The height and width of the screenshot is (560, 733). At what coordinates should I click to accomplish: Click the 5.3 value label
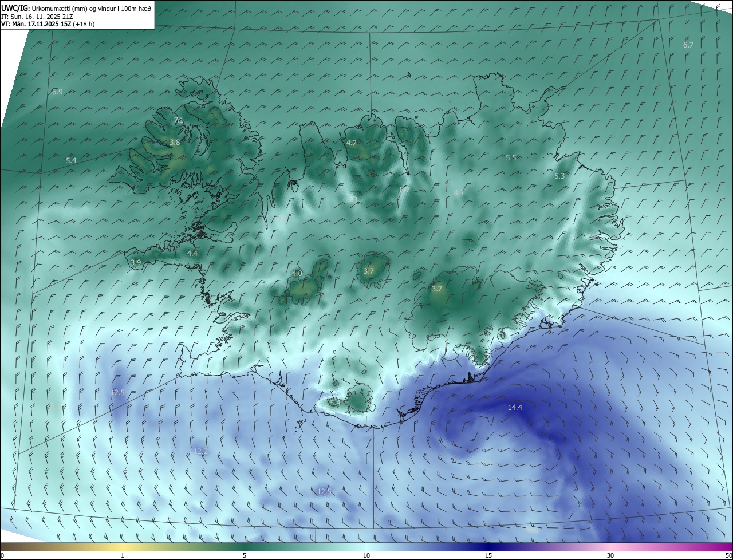559,176
